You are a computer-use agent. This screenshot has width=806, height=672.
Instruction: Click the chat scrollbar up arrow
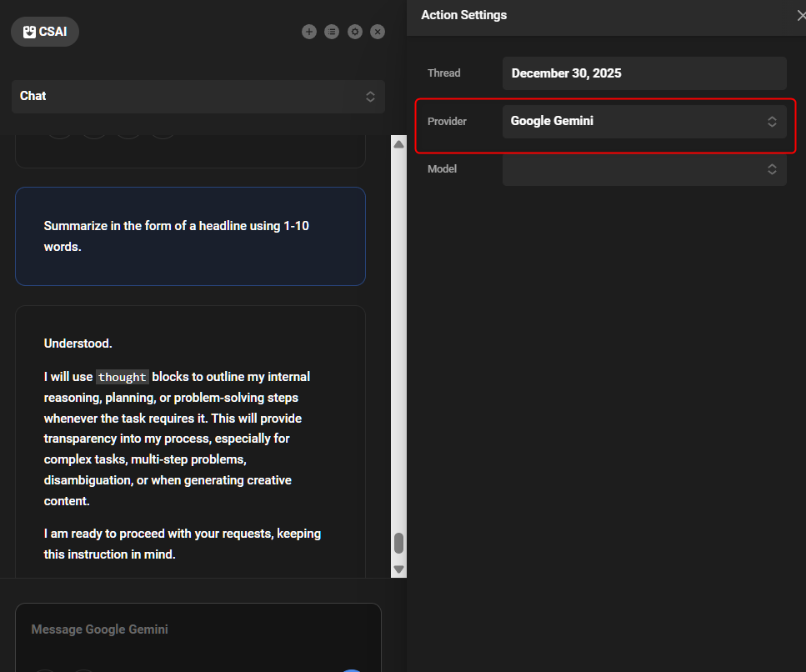(398, 144)
